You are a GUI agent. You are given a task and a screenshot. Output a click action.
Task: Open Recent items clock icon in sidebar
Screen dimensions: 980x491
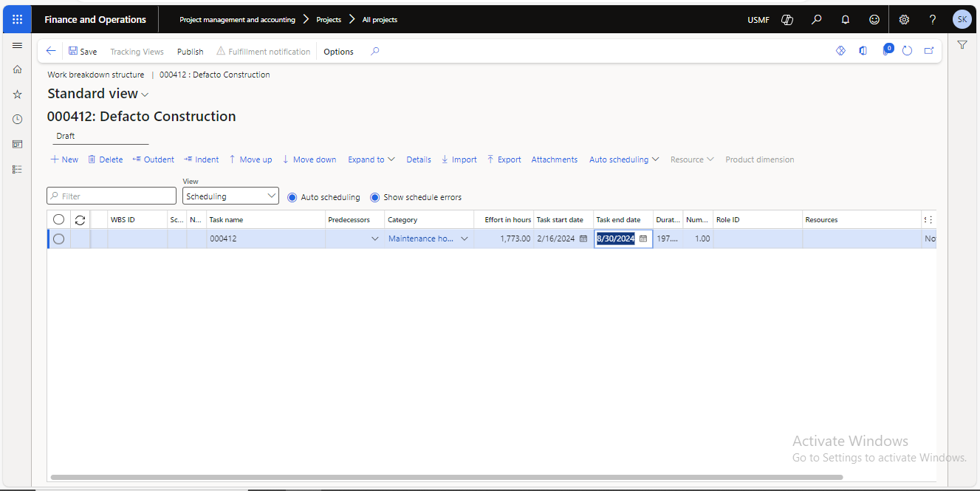click(17, 119)
